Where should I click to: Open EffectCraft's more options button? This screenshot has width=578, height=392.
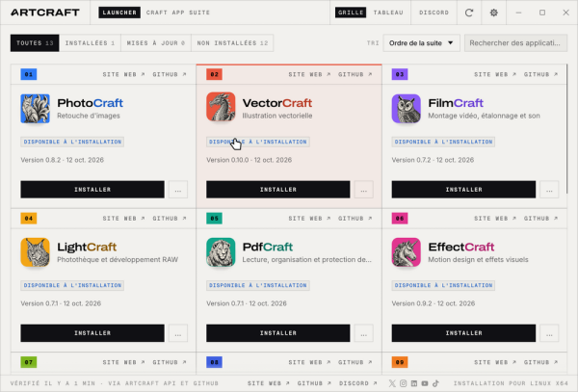coord(549,333)
